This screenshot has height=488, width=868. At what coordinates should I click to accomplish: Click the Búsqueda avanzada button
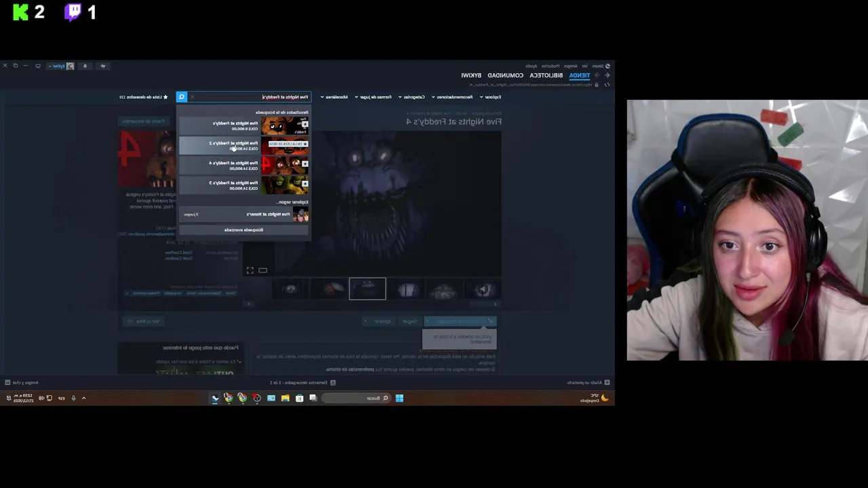[244, 230]
